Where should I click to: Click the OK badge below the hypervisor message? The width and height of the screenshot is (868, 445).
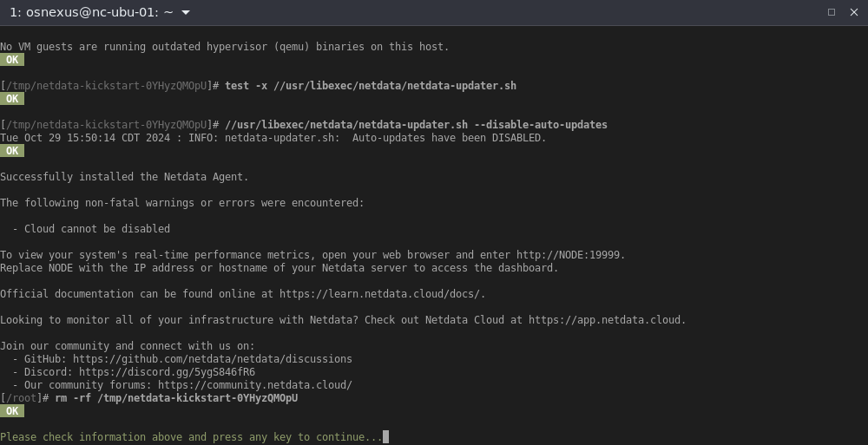(x=12, y=60)
